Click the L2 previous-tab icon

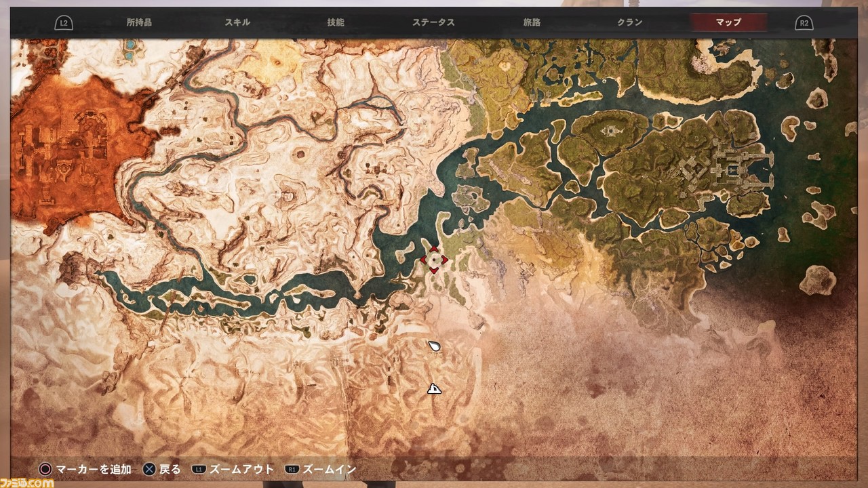click(64, 23)
